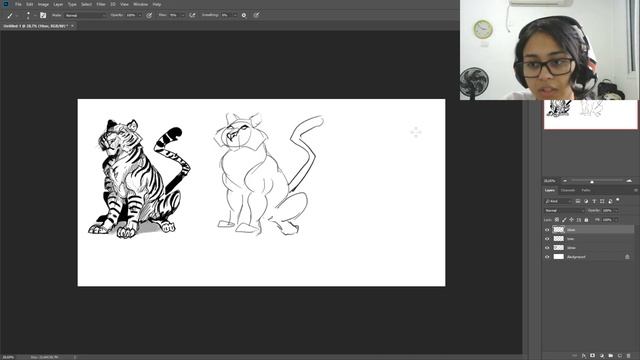Expand the layer Opacity dropdown arrow
This screenshot has width=640, height=360.
[616, 211]
